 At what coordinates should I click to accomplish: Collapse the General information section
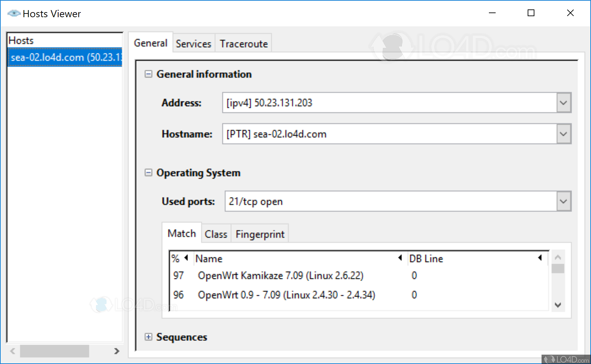tap(148, 74)
